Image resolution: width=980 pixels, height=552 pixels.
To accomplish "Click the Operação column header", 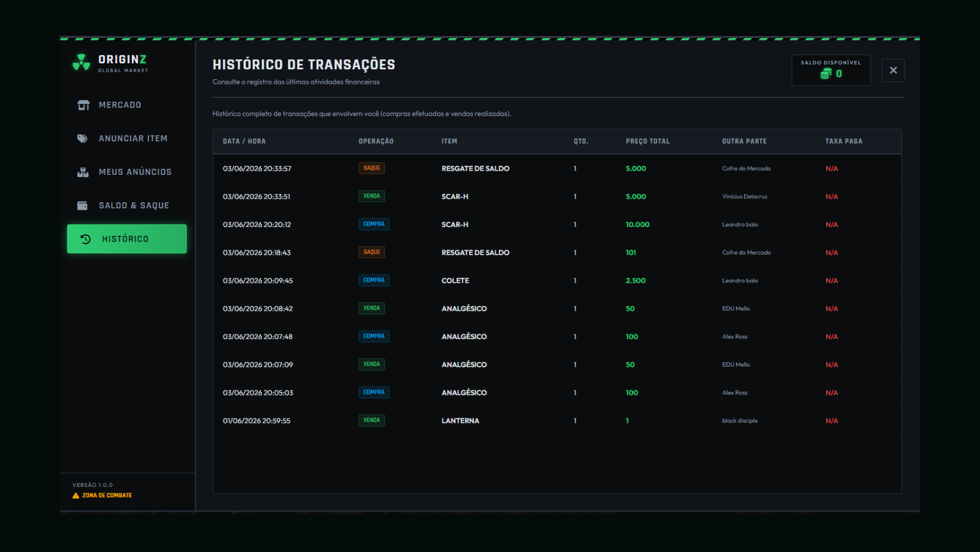I will click(376, 141).
